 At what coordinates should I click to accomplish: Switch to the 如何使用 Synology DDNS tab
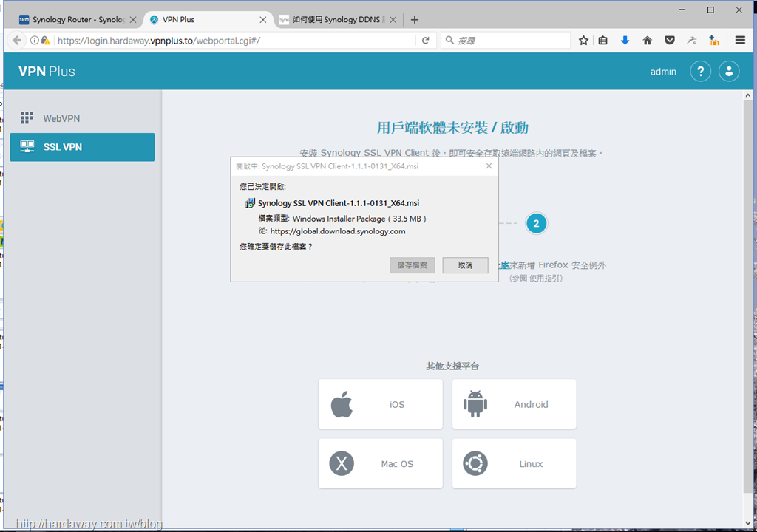[x=338, y=20]
